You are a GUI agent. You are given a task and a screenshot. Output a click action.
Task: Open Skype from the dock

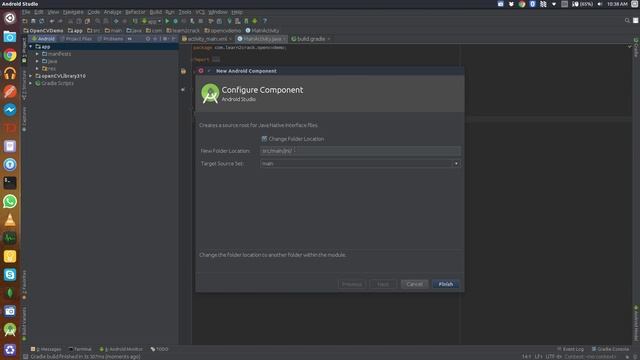pos(10,275)
